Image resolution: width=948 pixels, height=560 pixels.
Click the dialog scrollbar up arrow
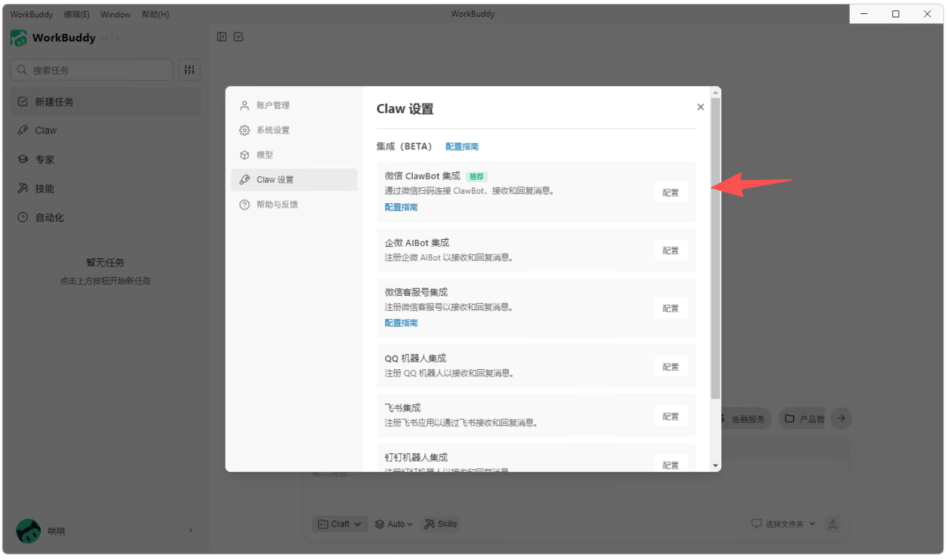(715, 92)
